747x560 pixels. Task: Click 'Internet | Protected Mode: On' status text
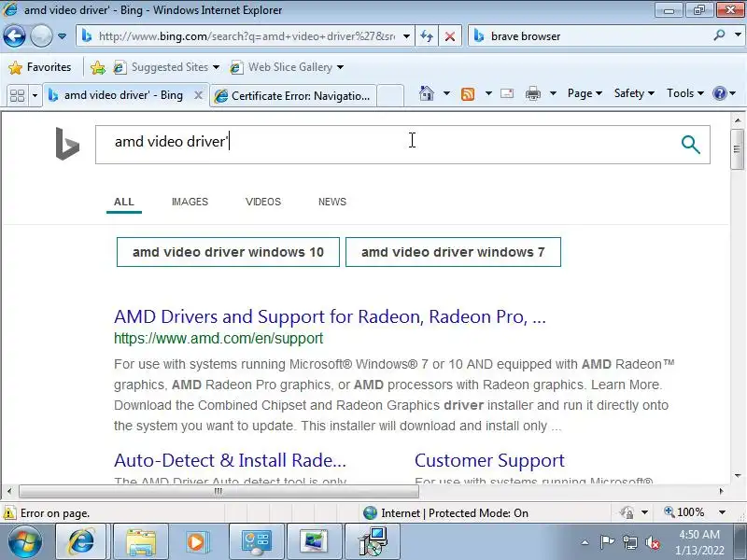pos(455,512)
